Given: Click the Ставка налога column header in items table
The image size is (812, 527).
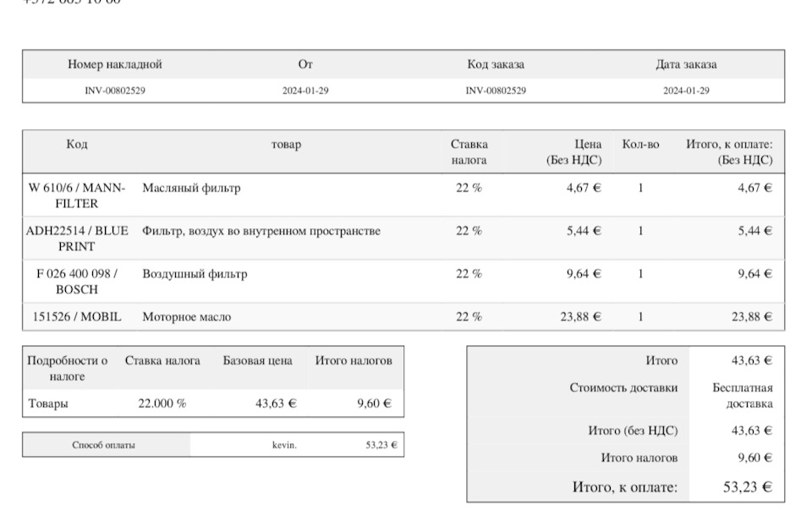Looking at the screenshot, I should (x=469, y=152).
